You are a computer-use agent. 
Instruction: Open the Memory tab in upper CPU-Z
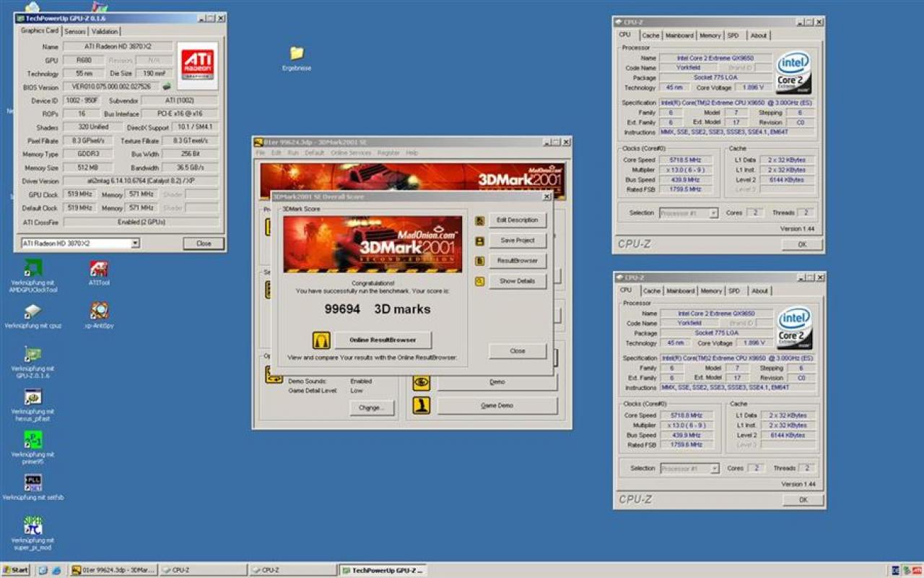tap(710, 35)
